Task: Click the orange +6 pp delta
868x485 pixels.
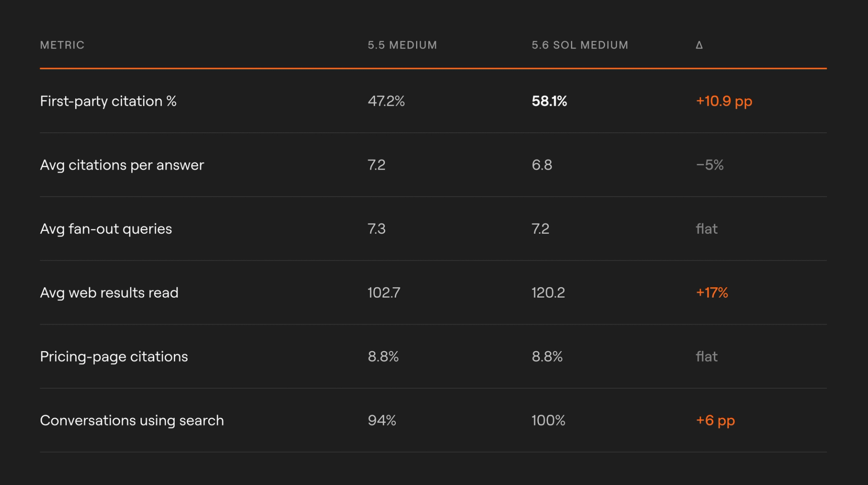Action: [x=715, y=420]
